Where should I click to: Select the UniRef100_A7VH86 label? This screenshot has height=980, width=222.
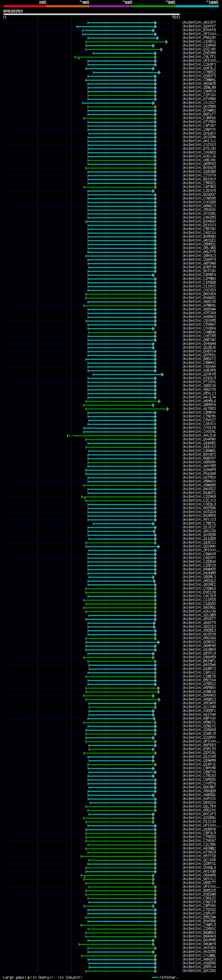coord(199,99)
